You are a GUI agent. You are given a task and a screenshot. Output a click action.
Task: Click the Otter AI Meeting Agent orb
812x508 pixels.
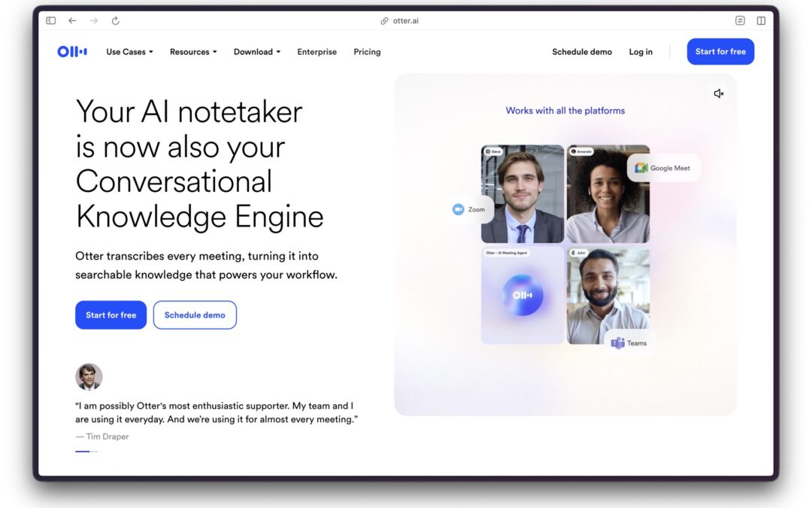(523, 295)
